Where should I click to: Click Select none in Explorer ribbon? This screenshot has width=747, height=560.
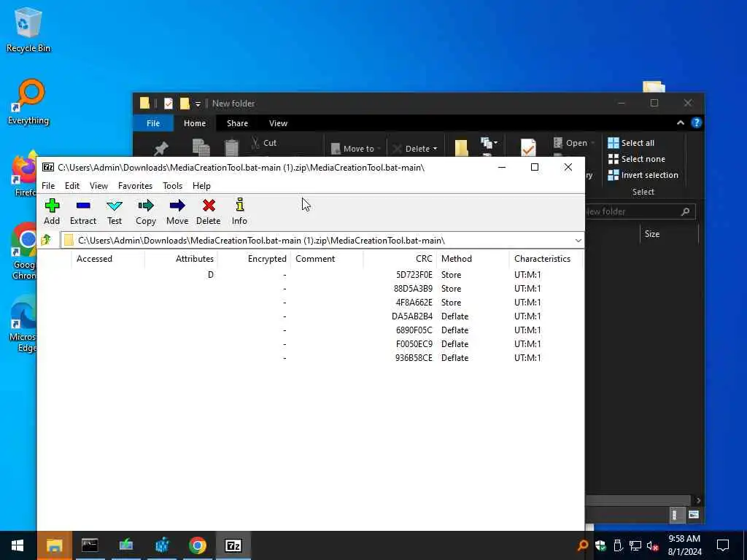coord(636,159)
